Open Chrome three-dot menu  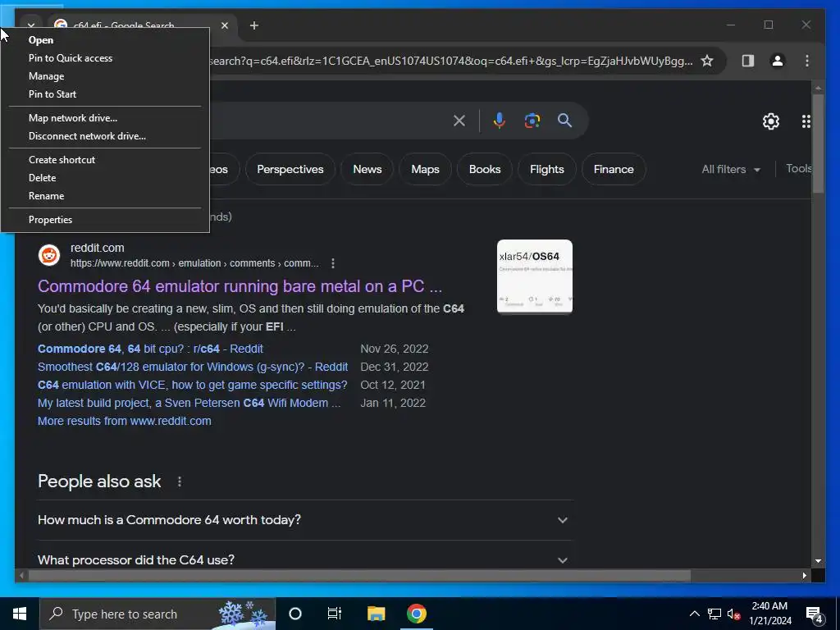807,61
